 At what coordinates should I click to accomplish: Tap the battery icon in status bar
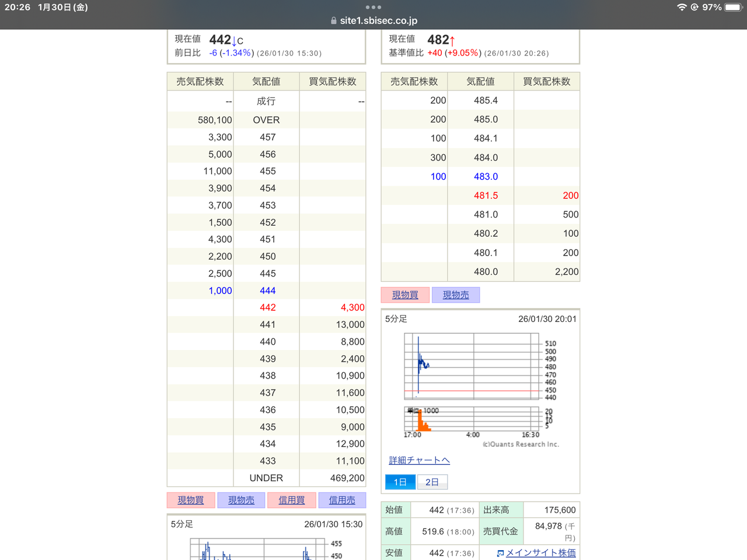click(x=733, y=7)
